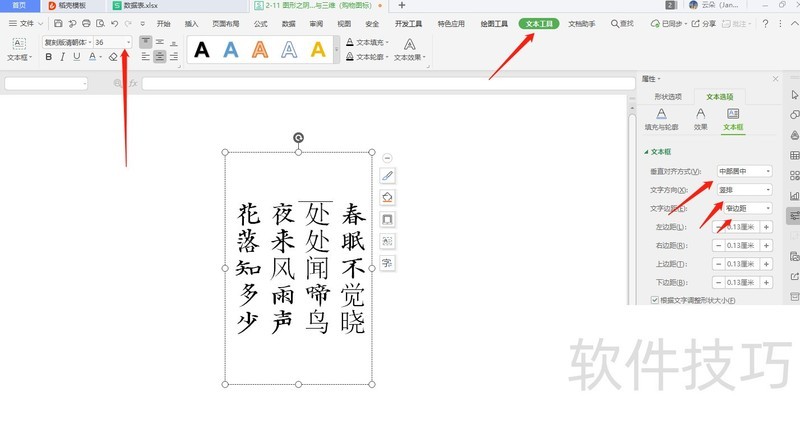Click the Print Preview icon
800x424 pixels.
coord(101,23)
